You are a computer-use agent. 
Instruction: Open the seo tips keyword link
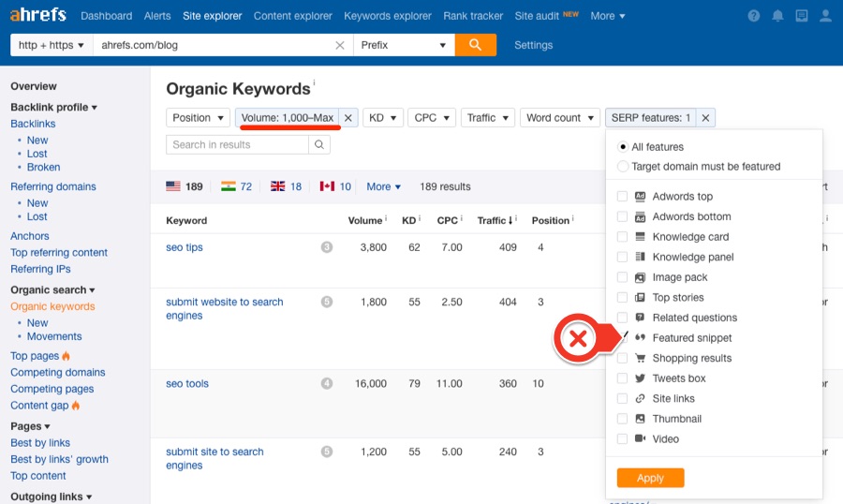[185, 247]
